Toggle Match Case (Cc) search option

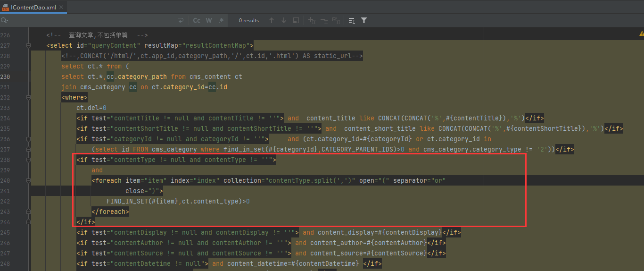pyautogui.click(x=197, y=20)
